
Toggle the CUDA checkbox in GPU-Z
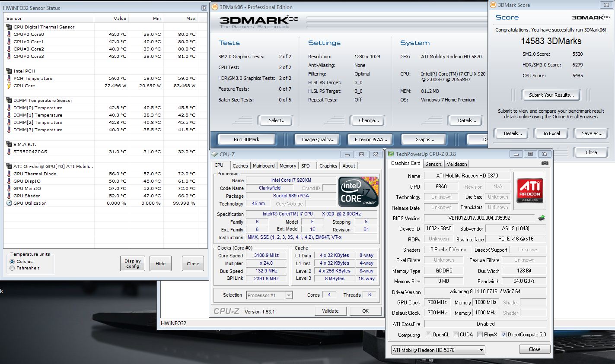click(456, 335)
